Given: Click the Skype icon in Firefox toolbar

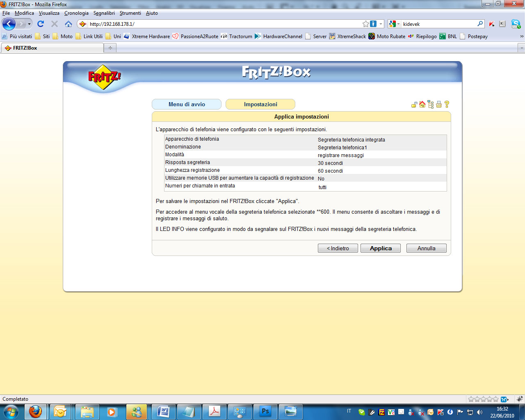Looking at the screenshot, I should tap(516, 24).
